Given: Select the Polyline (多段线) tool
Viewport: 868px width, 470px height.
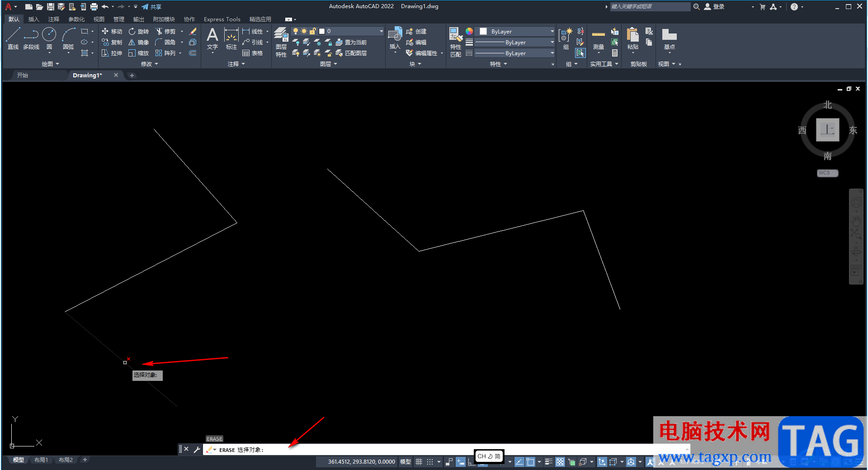Looking at the screenshot, I should [x=31, y=38].
